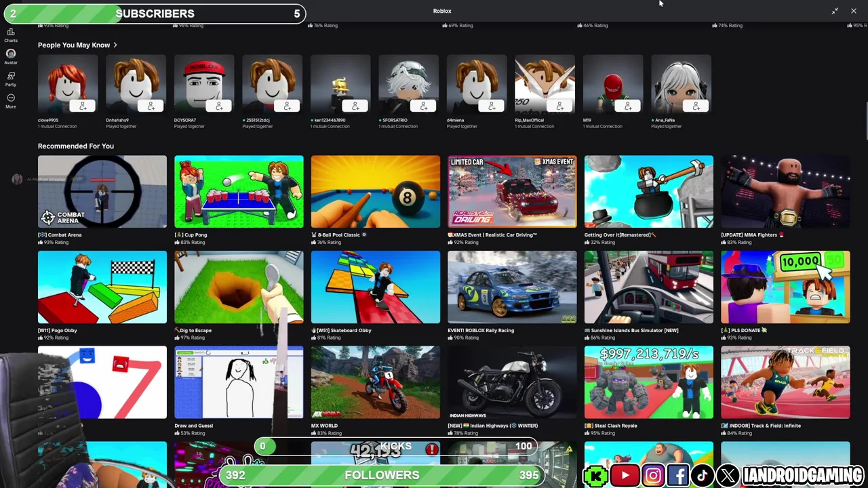Viewport: 868px width, 488px height.
Task: Click the 2551512tdcj username text
Action: point(258,120)
